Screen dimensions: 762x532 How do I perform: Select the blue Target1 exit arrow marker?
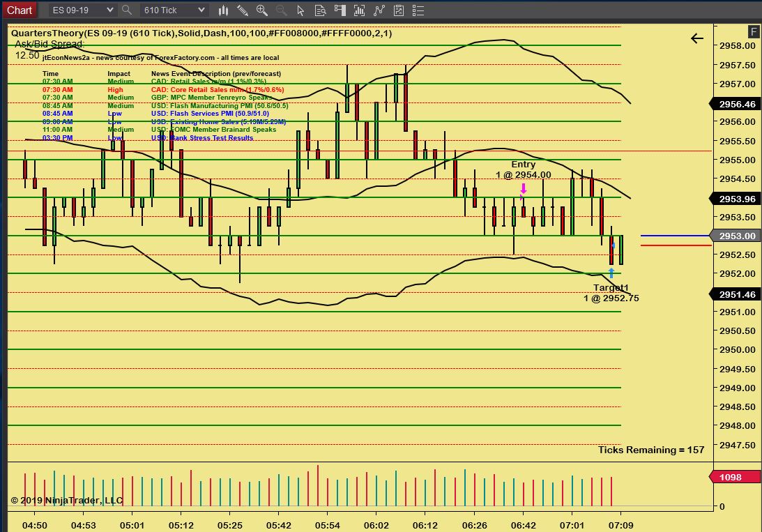pos(611,273)
